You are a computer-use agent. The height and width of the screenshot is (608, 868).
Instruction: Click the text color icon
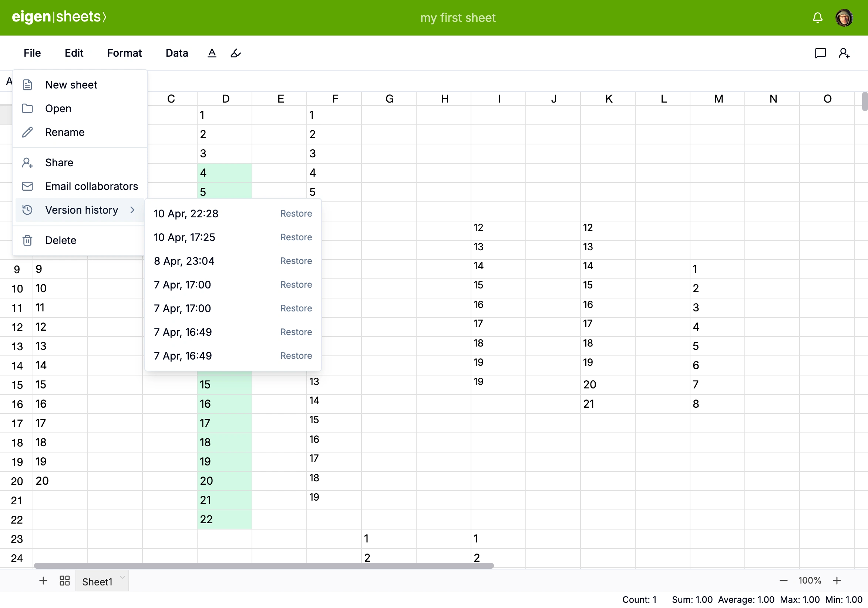(x=212, y=53)
